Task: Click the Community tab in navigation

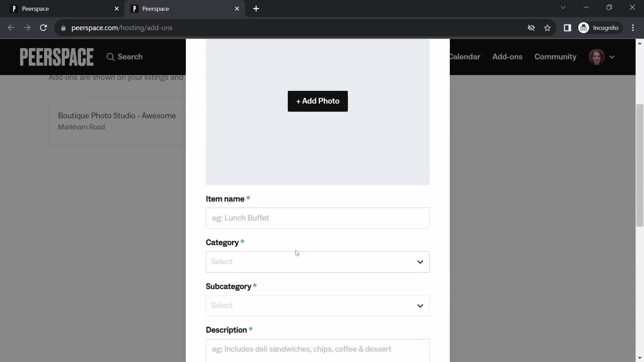Action: pyautogui.click(x=555, y=57)
